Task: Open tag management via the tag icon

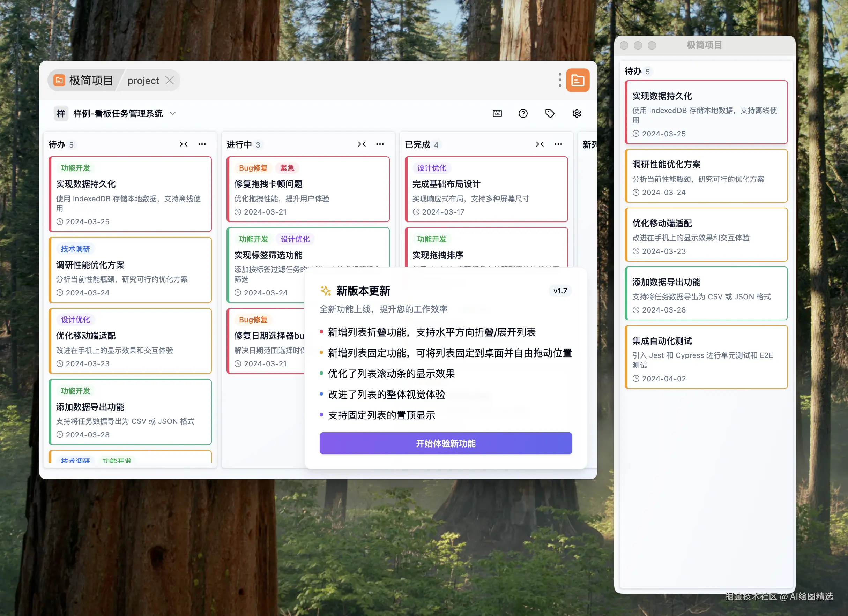Action: point(550,113)
